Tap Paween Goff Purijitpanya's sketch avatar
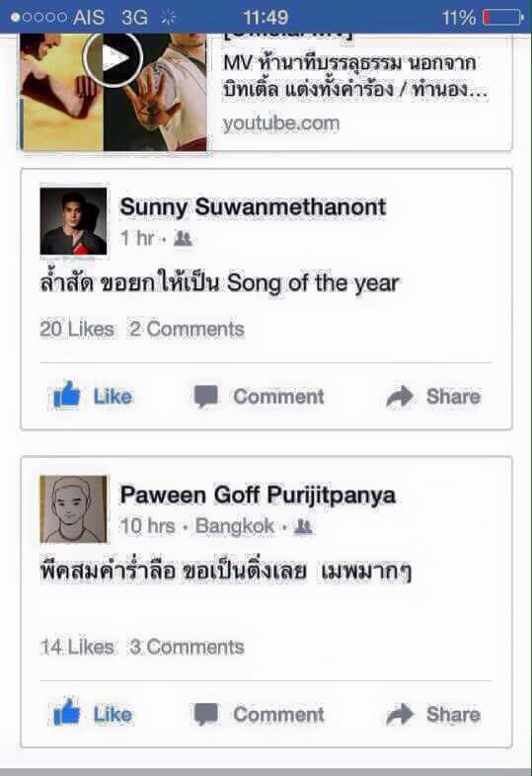Screen dimensions: 532x776 coord(73,509)
